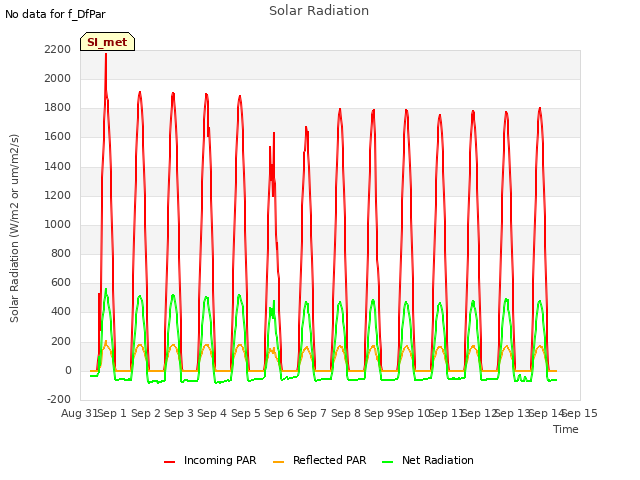Click the 600 y-axis tick label
640x480 pixels.
click(61, 282)
